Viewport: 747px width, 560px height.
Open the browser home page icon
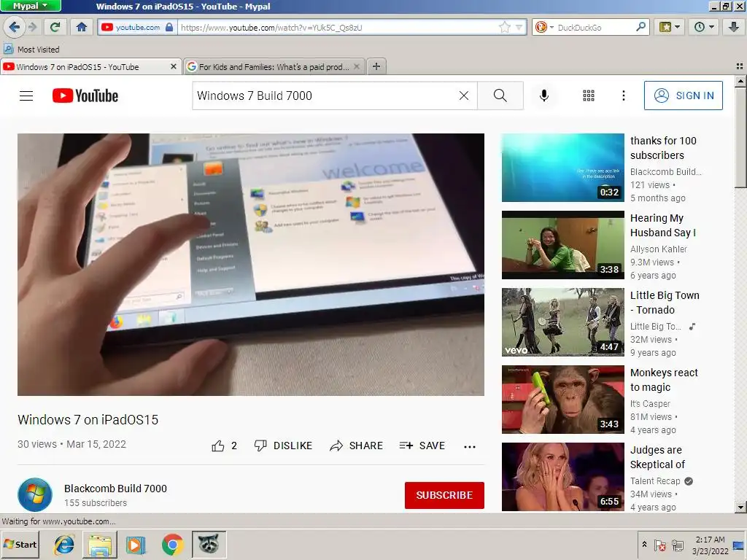82,27
